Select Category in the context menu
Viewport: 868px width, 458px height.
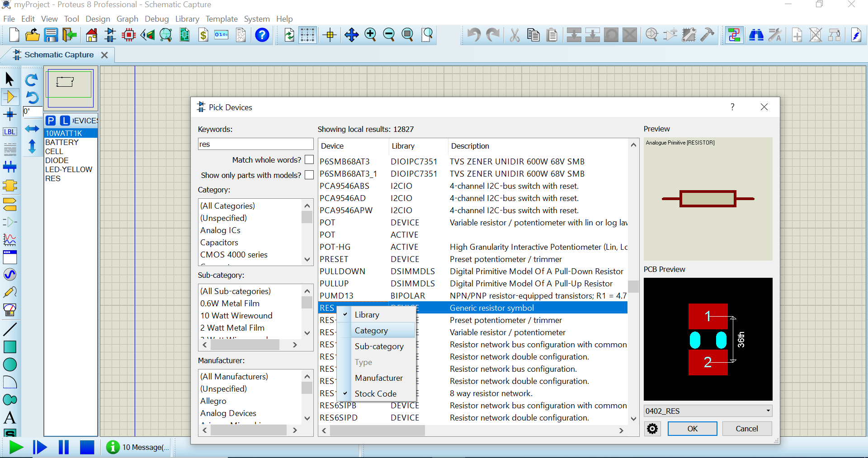pos(371,331)
